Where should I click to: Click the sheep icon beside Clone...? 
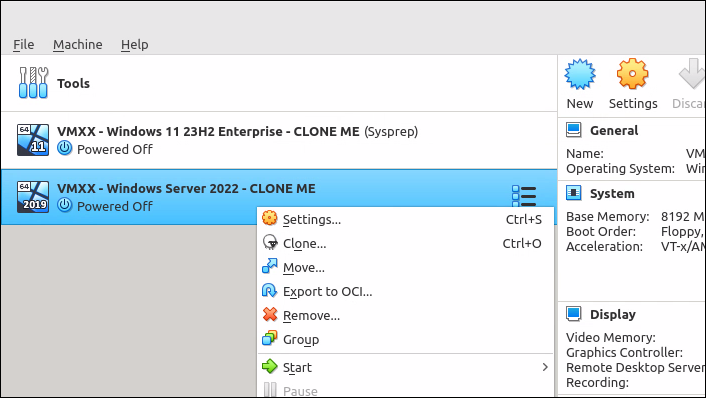coord(270,242)
